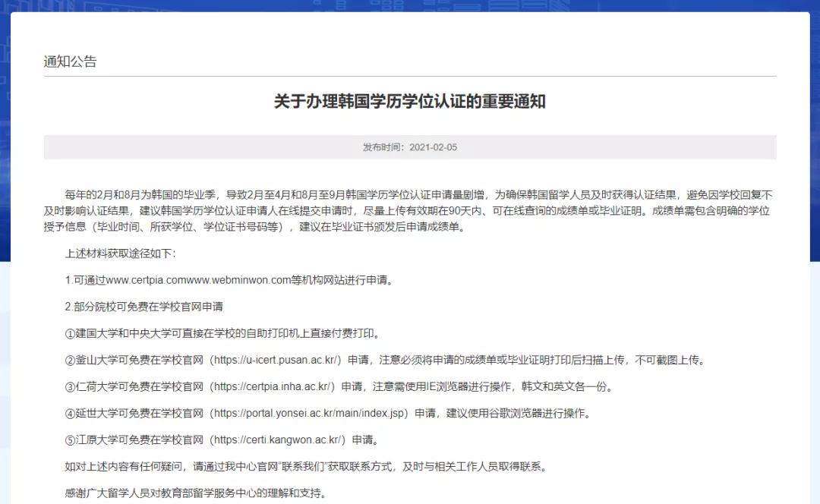Viewport: 820px width, 504px height.
Task: Click the quoted text "联系我们" in the contact line
Action: tap(303, 467)
